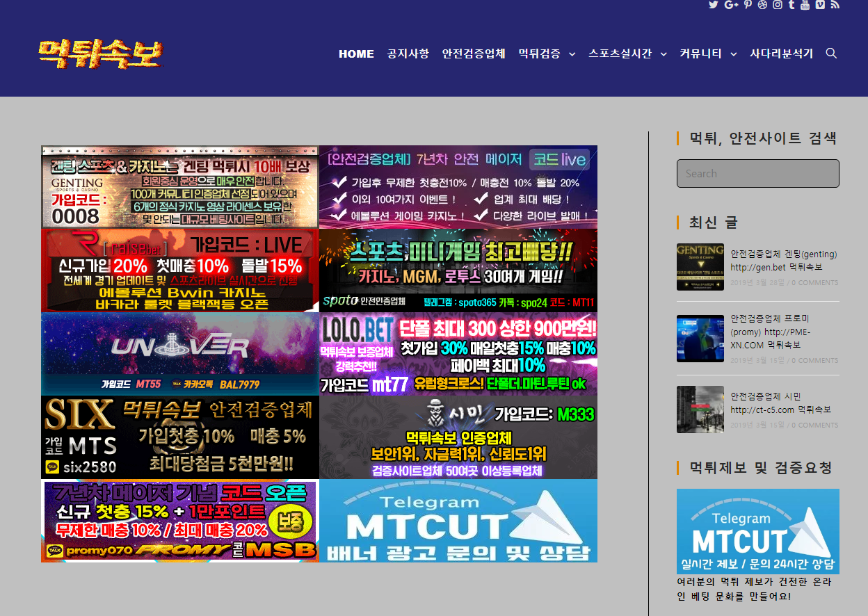Open the Vimeo social link

pyautogui.click(x=820, y=5)
